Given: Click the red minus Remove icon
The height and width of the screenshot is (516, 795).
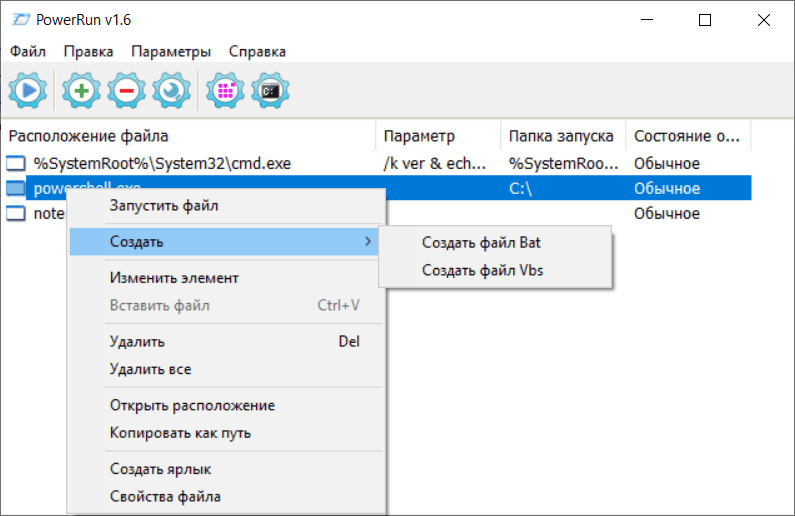Looking at the screenshot, I should pyautogui.click(x=126, y=91).
